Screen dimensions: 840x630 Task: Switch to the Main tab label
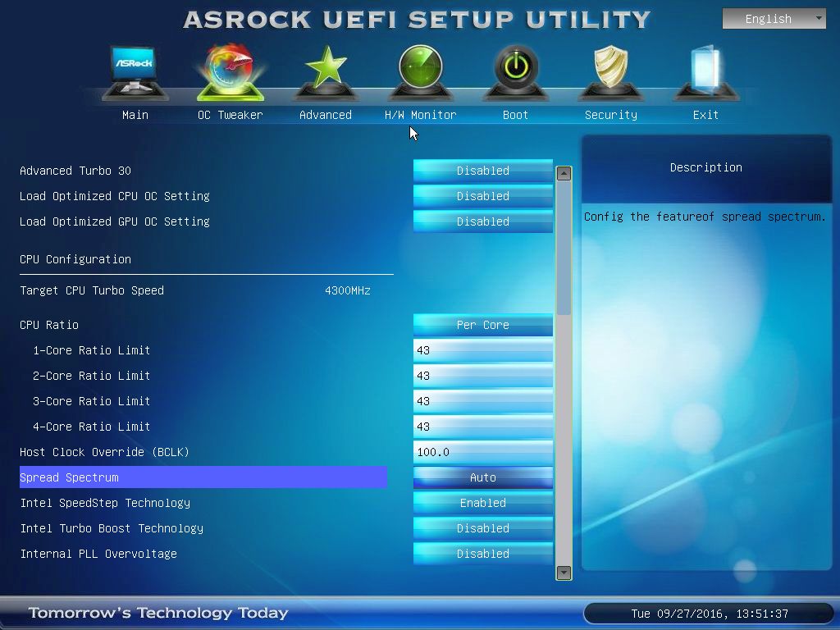pyautogui.click(x=135, y=115)
